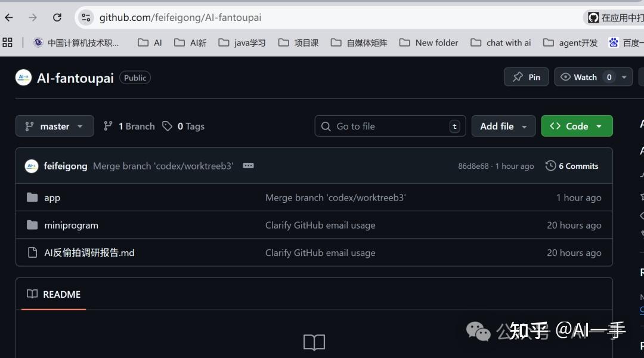View the 1 Branch link

(x=129, y=126)
